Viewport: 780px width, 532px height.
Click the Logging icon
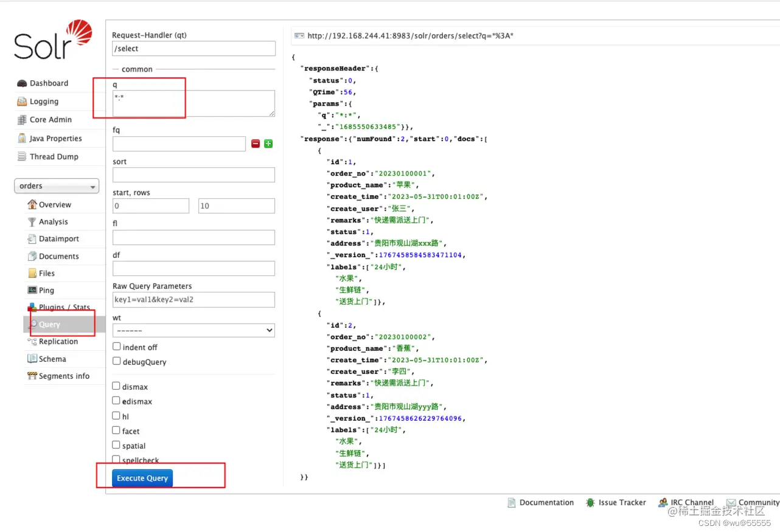point(22,102)
